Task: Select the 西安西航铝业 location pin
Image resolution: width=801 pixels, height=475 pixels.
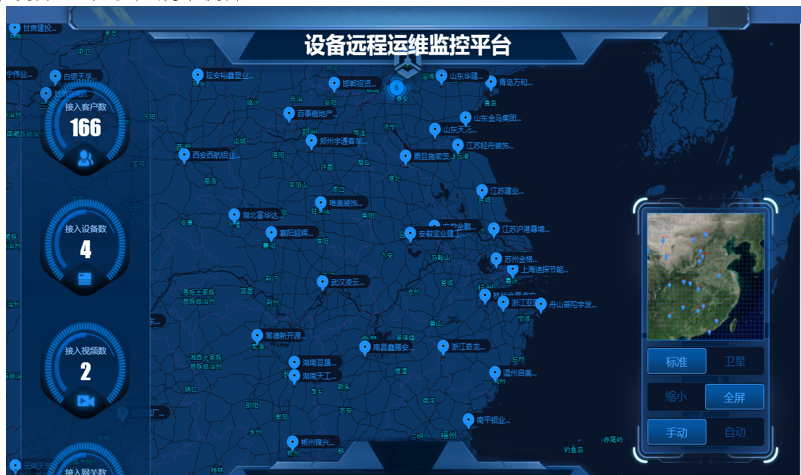Action: pyautogui.click(x=184, y=154)
